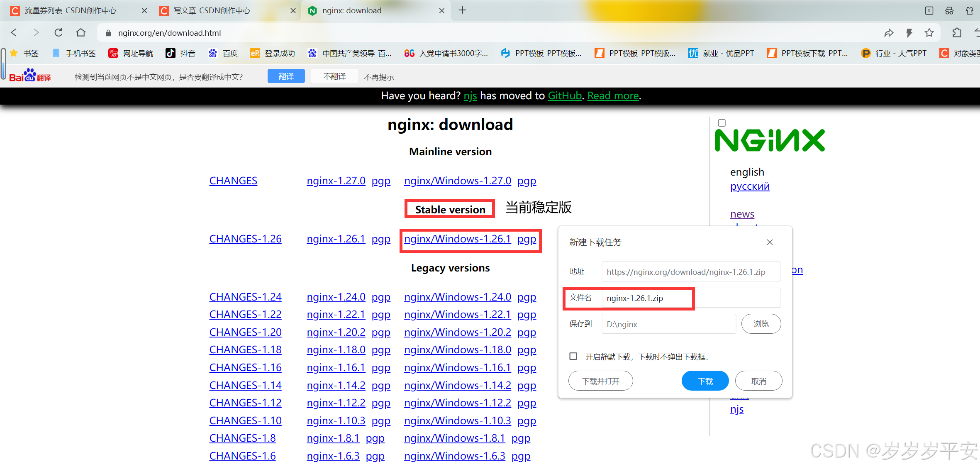Open the 就业 - 优品PPT bookmark
Viewport: 980px width, 467px height.
click(x=721, y=53)
